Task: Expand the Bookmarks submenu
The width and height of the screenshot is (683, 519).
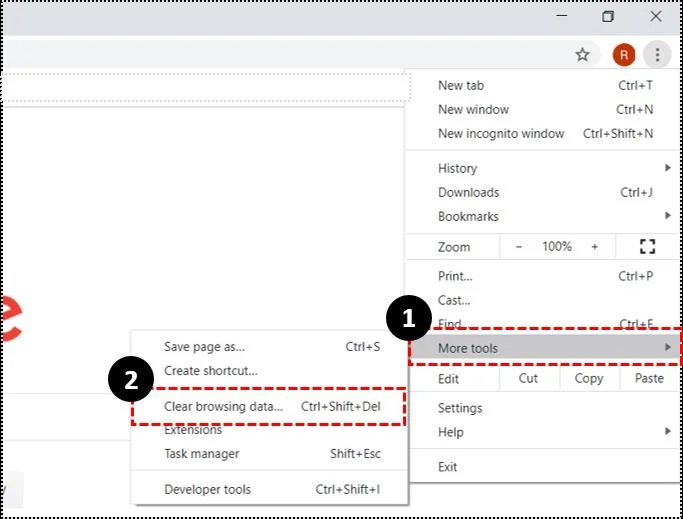Action: [544, 216]
